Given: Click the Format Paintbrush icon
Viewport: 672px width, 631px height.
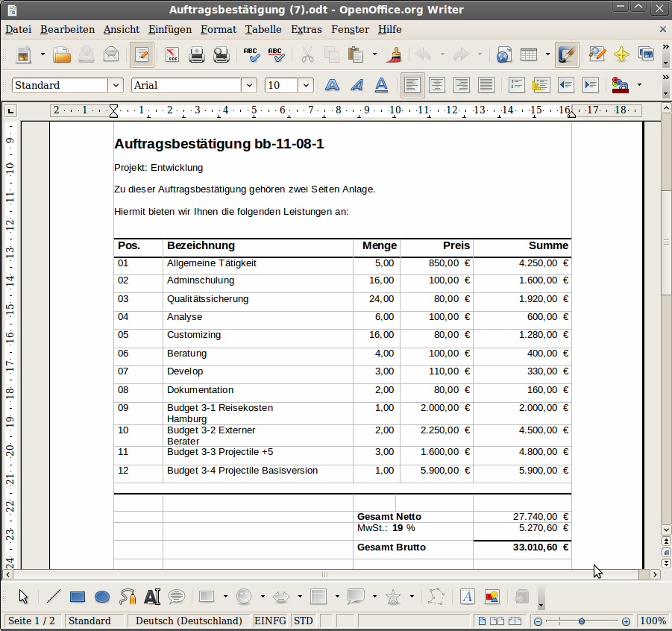Looking at the screenshot, I should click(395, 54).
